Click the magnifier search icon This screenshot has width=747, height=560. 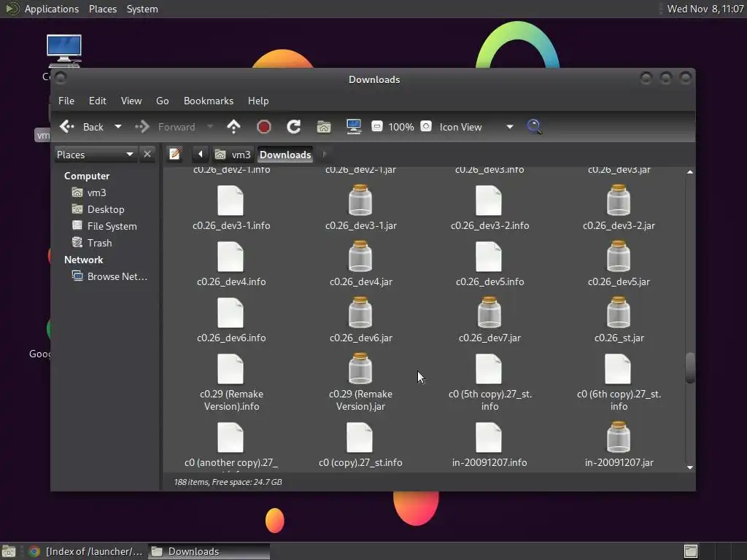534,126
